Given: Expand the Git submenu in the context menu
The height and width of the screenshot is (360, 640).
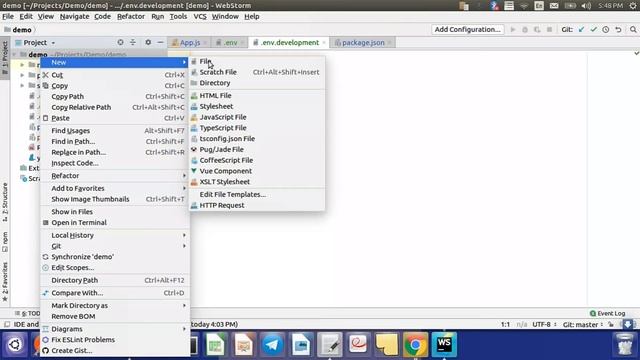Looking at the screenshot, I should (x=115, y=246).
